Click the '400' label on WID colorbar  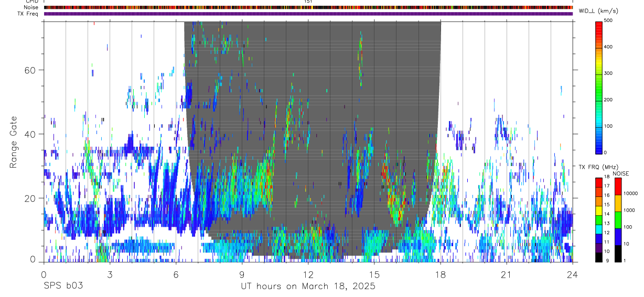(609, 47)
